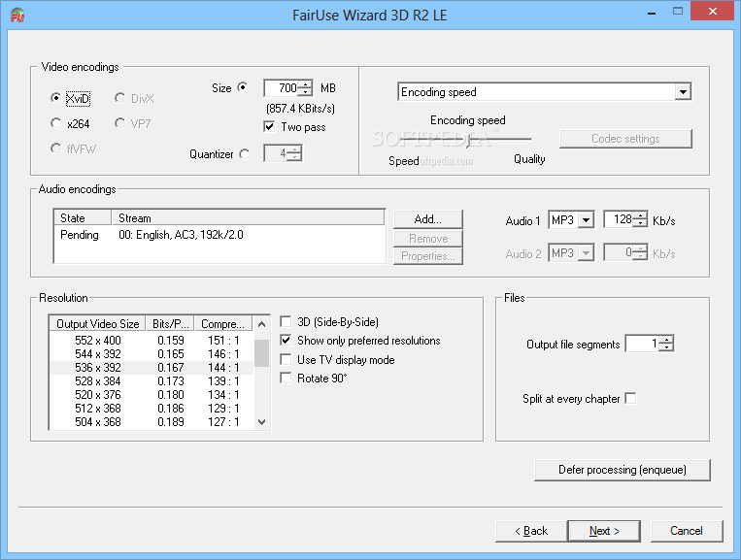
Task: Open the Audio 1 MP3 codec dropdown
Action: pyautogui.click(x=586, y=220)
